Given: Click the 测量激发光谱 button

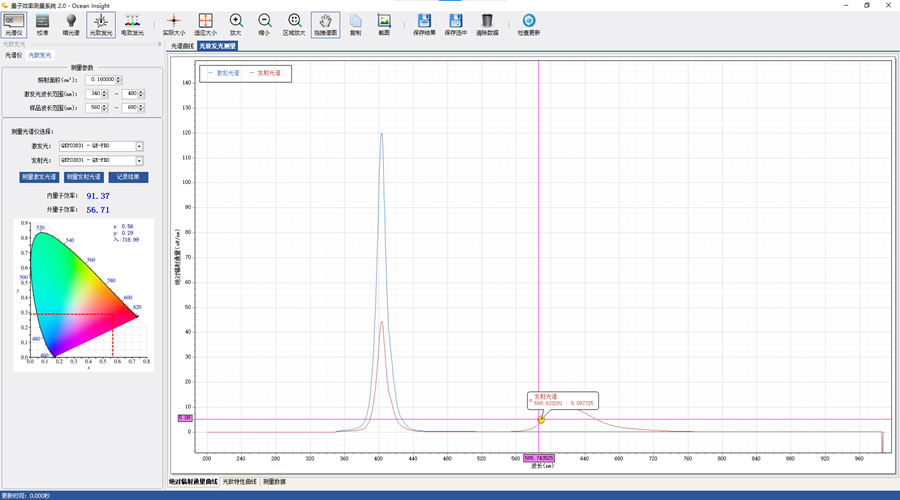Looking at the screenshot, I should (39, 177).
